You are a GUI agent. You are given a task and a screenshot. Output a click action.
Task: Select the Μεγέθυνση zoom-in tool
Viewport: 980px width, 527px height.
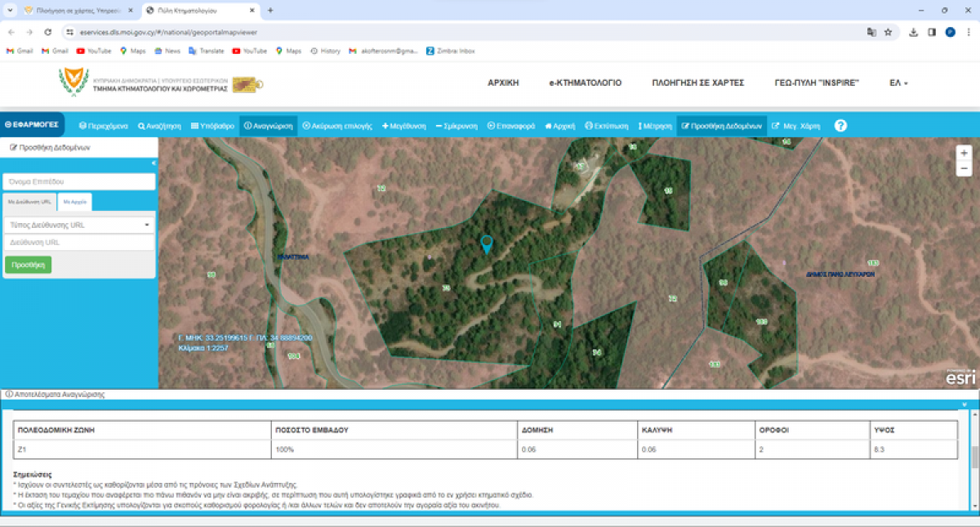pyautogui.click(x=403, y=126)
